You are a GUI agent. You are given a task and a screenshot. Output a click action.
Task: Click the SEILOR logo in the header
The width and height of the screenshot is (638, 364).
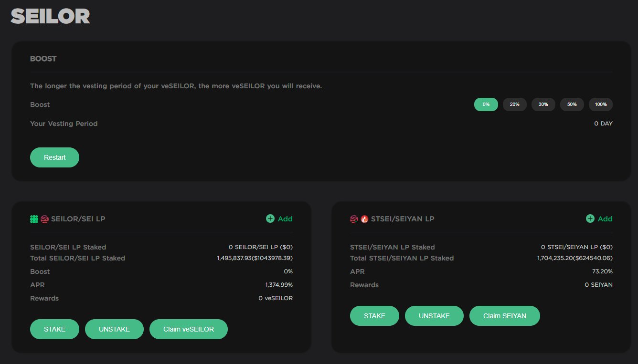[x=50, y=16]
